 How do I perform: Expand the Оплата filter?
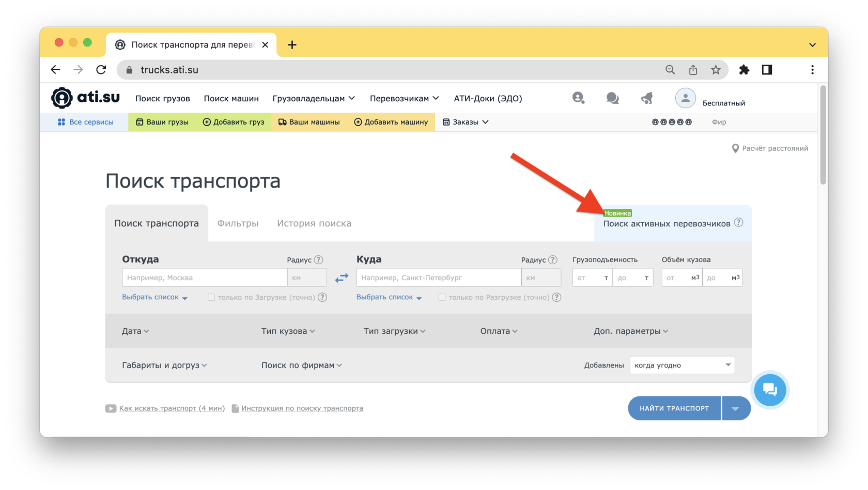click(499, 331)
